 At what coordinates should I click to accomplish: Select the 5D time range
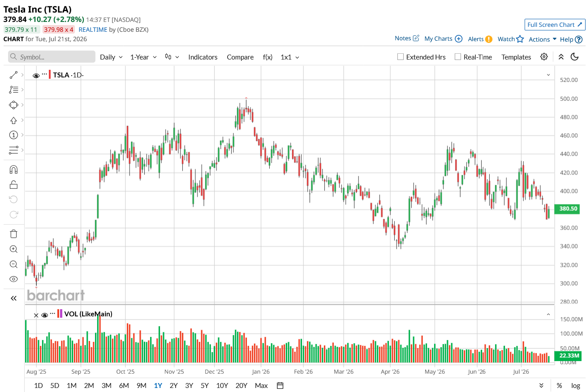(55, 385)
